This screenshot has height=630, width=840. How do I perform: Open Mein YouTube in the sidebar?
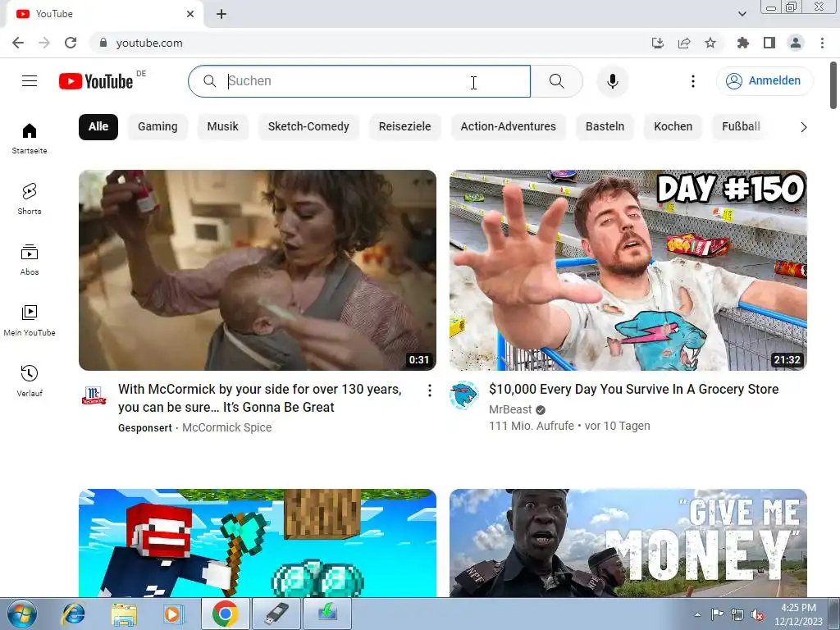click(30, 321)
